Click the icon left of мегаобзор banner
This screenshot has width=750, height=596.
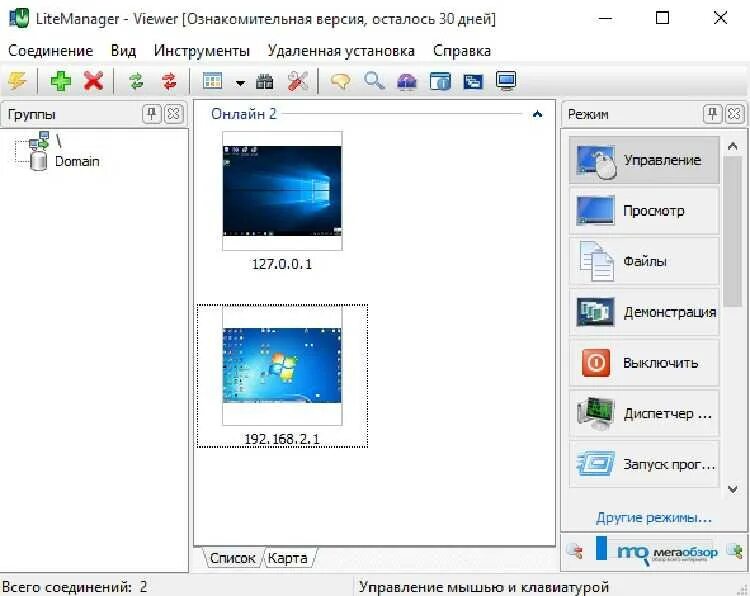[575, 551]
